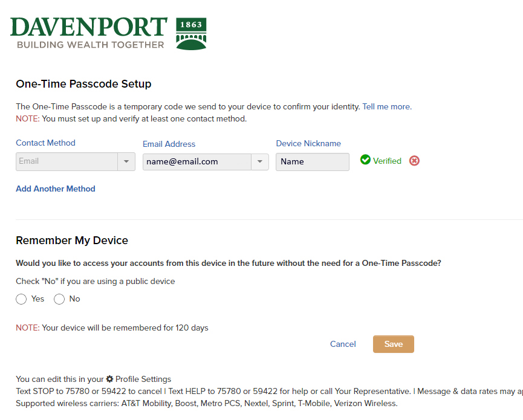Focus the Device Nickname input field
This screenshot has width=523, height=420.
(312, 162)
